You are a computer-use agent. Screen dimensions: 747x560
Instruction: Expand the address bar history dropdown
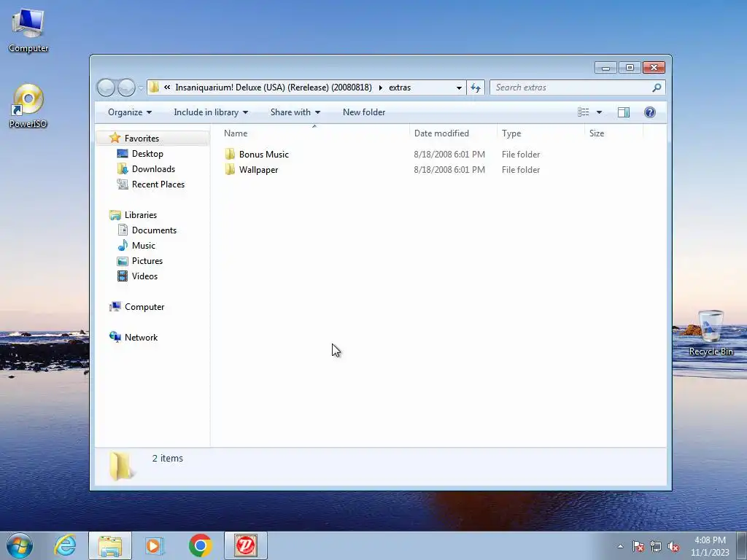pos(459,87)
